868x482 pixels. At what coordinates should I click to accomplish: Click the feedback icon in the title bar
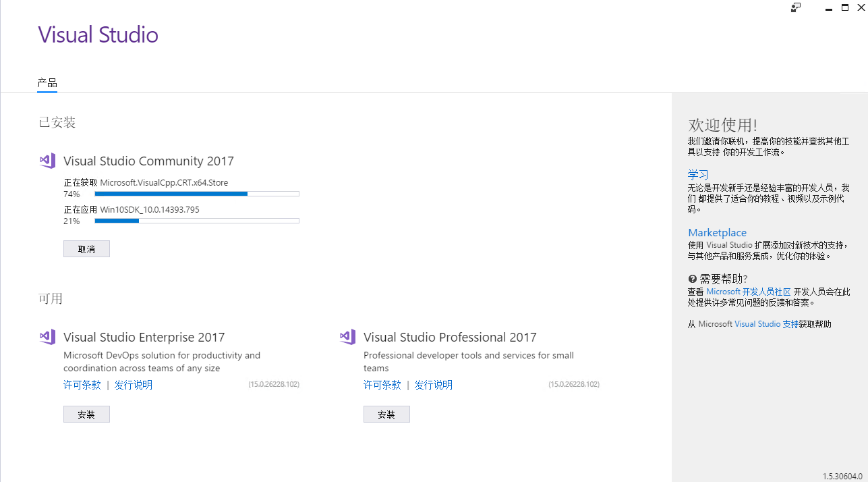click(x=796, y=7)
